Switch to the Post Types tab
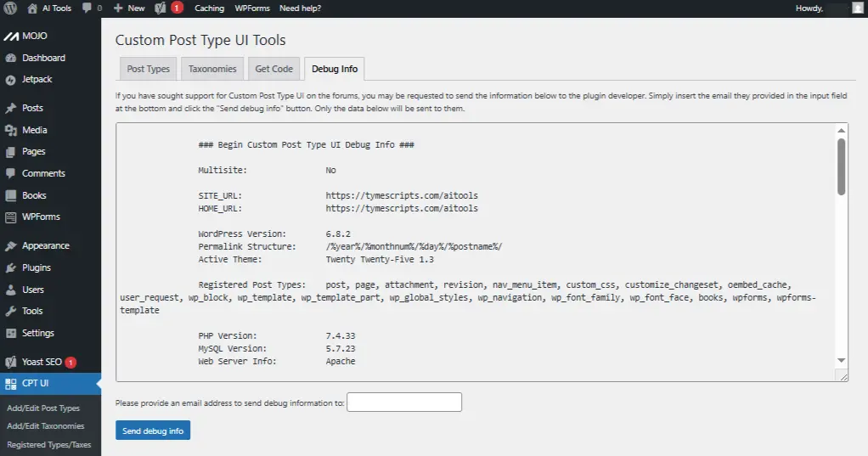 [148, 69]
